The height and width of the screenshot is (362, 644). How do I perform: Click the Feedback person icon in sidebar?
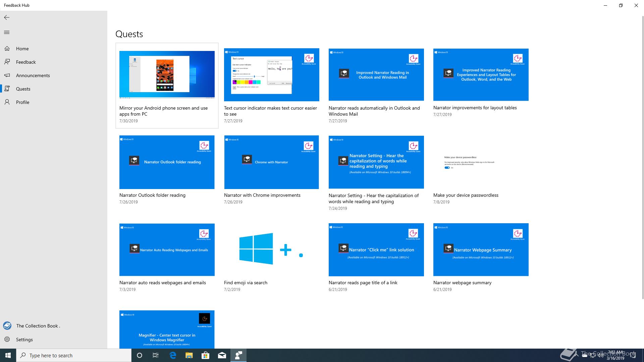[x=7, y=62]
